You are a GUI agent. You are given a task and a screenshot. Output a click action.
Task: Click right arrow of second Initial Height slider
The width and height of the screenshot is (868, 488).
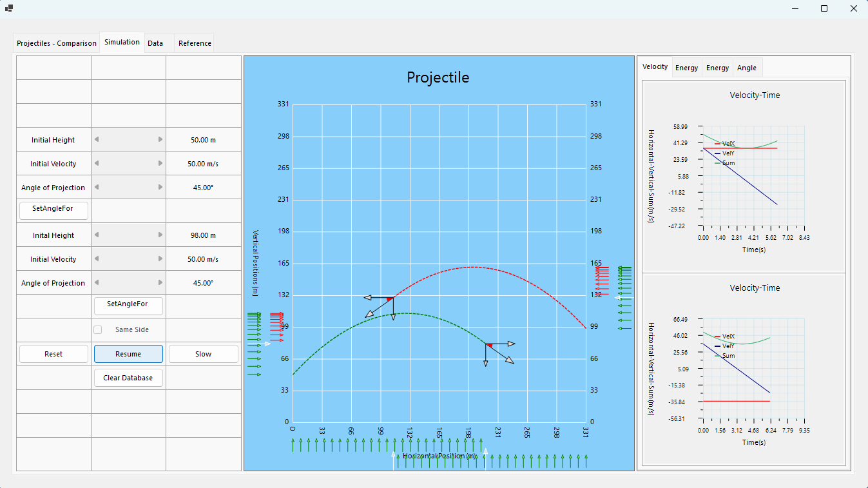click(160, 235)
